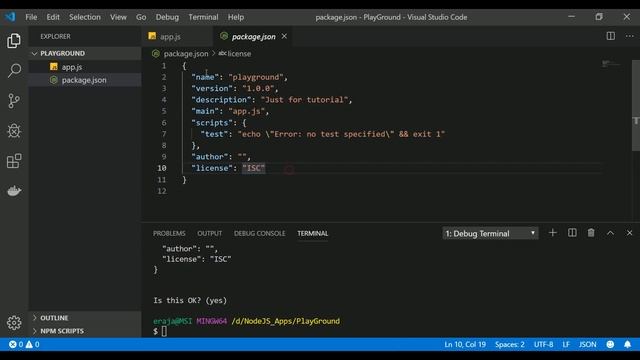Open notifications bell in status bar
Screen dimensions: 640x360
[627, 344]
